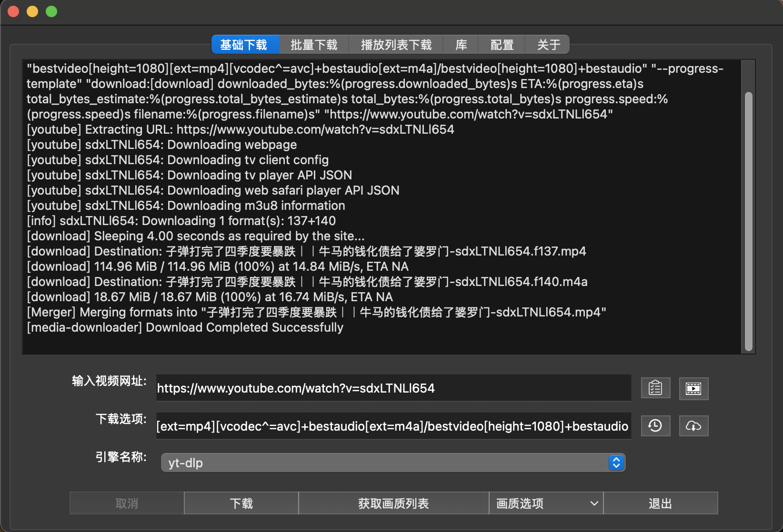Click into the 输入视频网址 URL field
The image size is (783, 532).
click(x=393, y=388)
